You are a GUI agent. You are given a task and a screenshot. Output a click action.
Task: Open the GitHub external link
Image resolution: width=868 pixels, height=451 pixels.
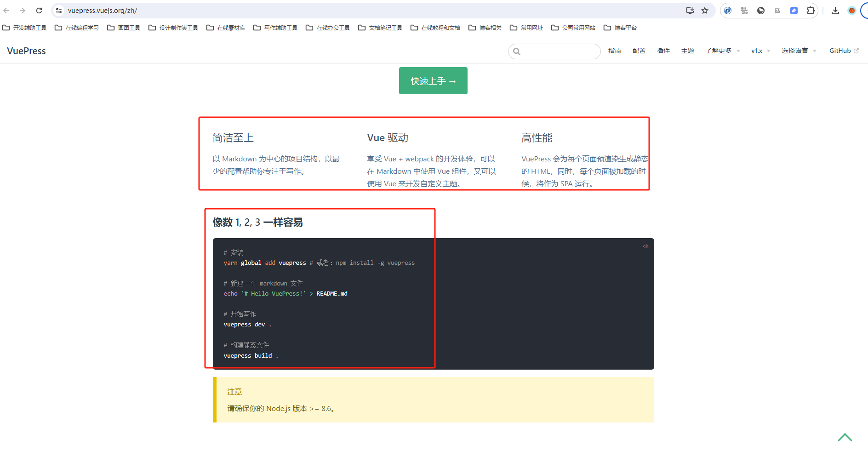click(844, 51)
